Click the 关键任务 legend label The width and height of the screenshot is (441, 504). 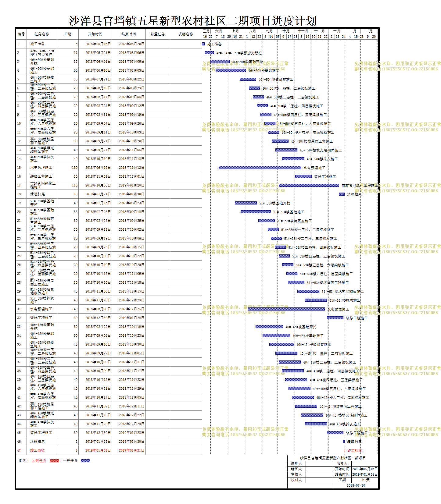39,461
